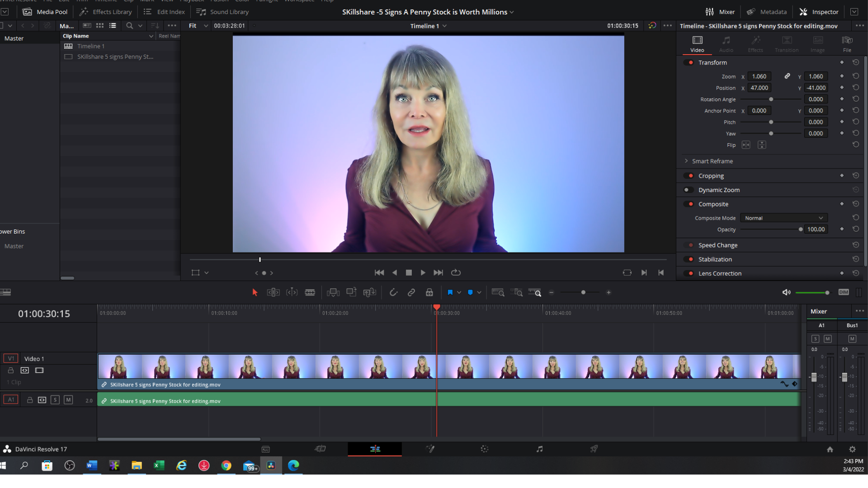Viewport: 868px width, 488px height.
Task: Click the Detail Zoom icon
Action: (x=516, y=292)
